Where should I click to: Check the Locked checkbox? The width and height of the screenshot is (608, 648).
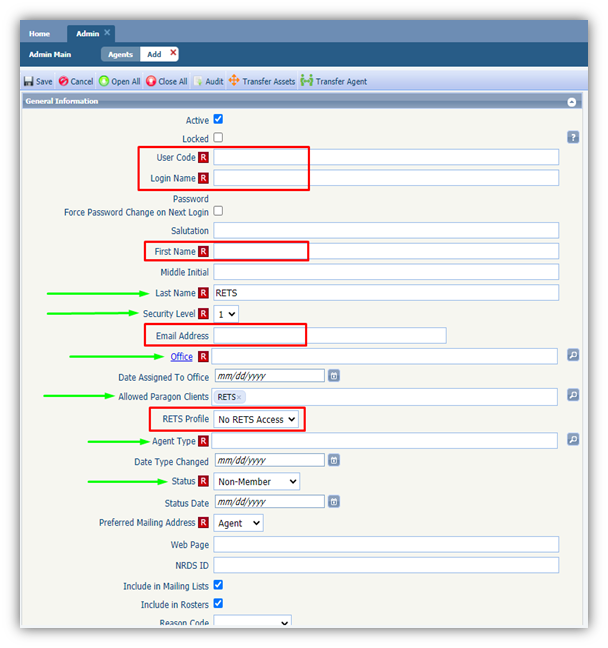[x=218, y=137]
